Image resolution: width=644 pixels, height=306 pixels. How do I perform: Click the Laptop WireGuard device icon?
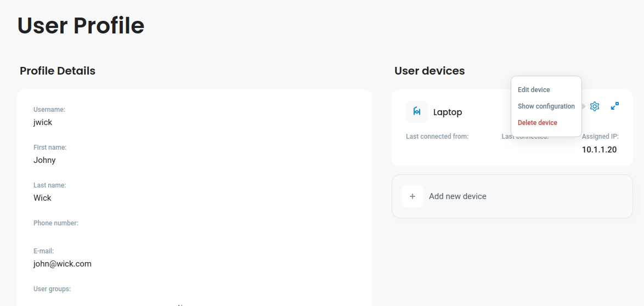(x=417, y=112)
